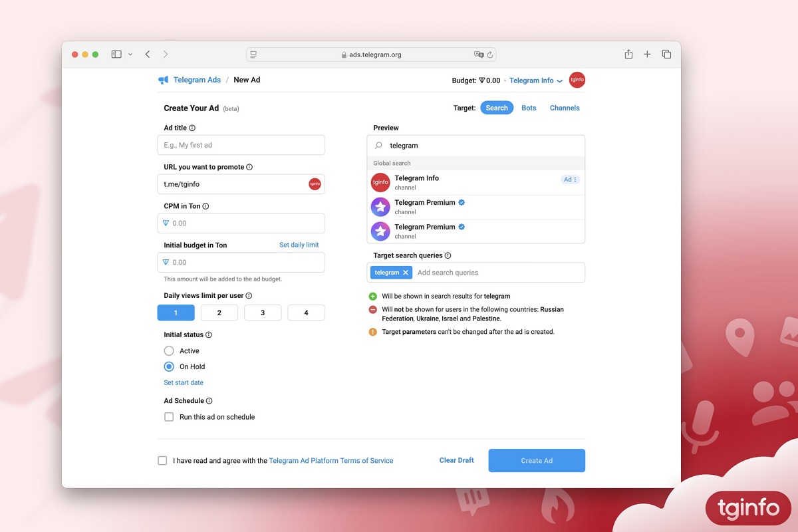Show Ad Schedule info tooltip

point(209,401)
